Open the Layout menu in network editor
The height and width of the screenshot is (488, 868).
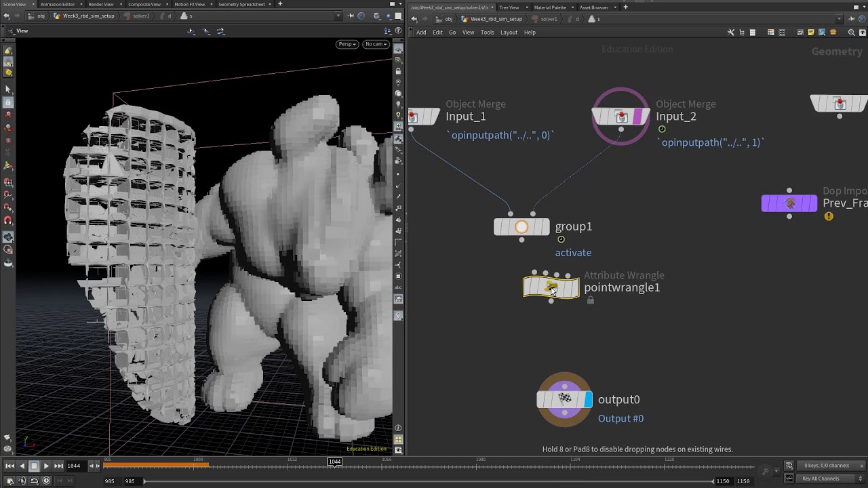pos(509,33)
